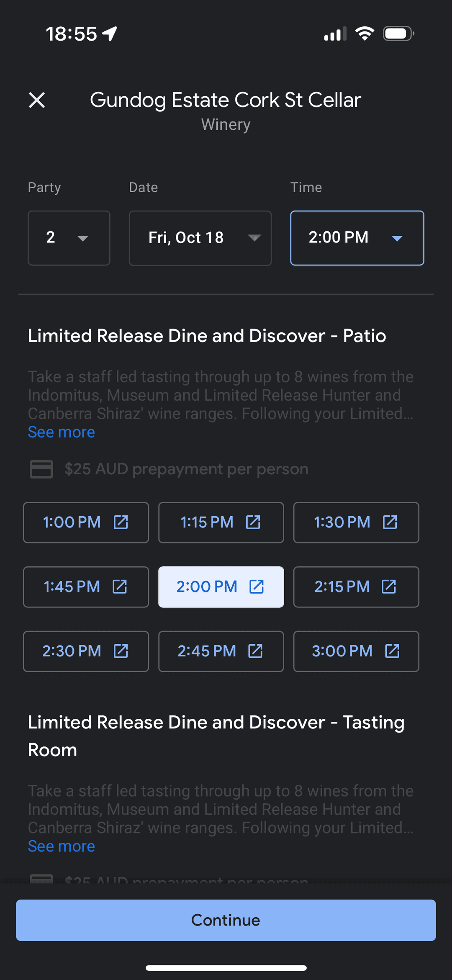Close the Gundog Estate reservation screen
The image size is (452, 980).
tap(37, 100)
